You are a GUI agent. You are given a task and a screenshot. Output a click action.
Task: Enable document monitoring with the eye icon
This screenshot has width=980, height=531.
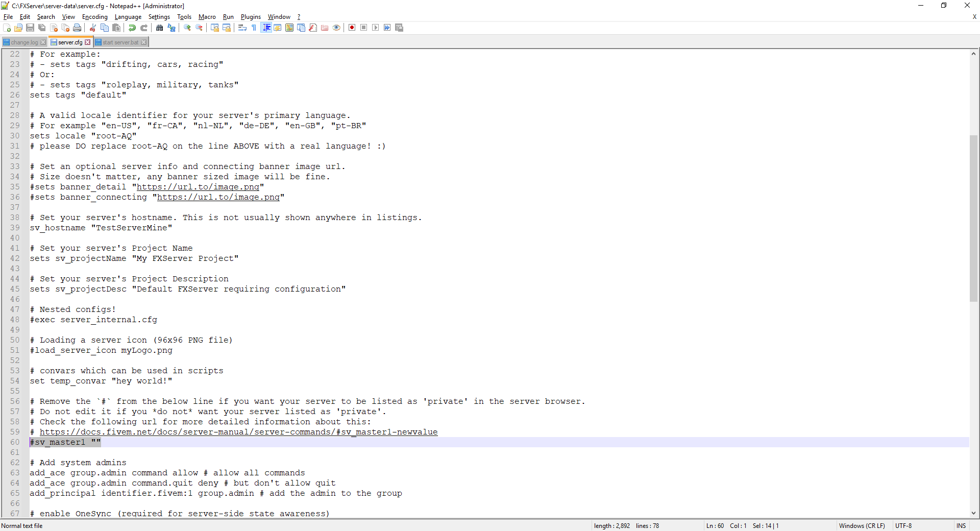[336, 28]
